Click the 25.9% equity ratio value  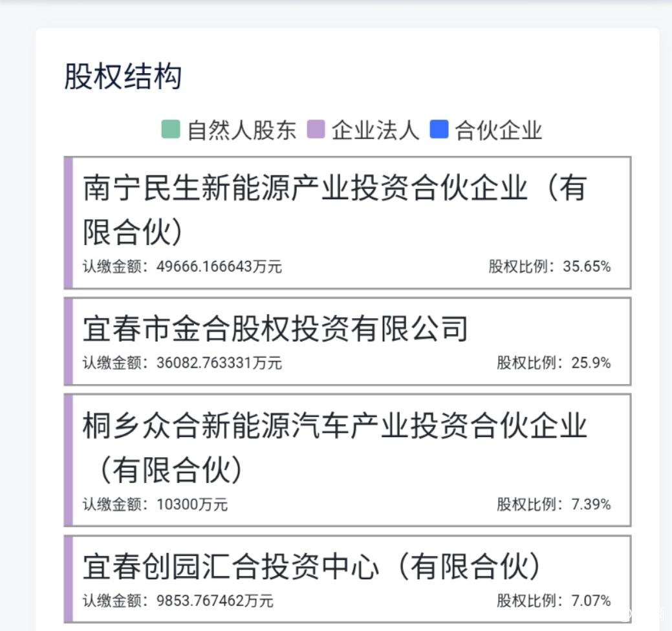[x=591, y=363]
